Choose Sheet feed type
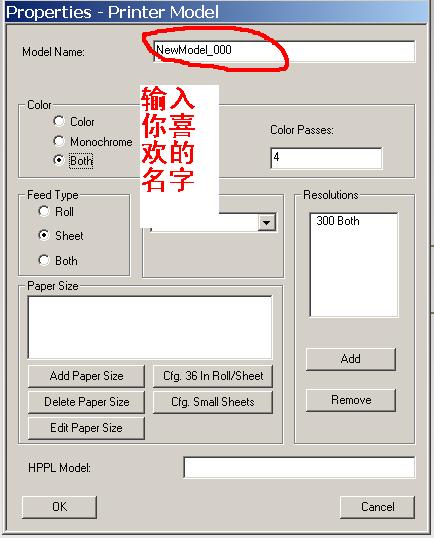 [x=44, y=235]
